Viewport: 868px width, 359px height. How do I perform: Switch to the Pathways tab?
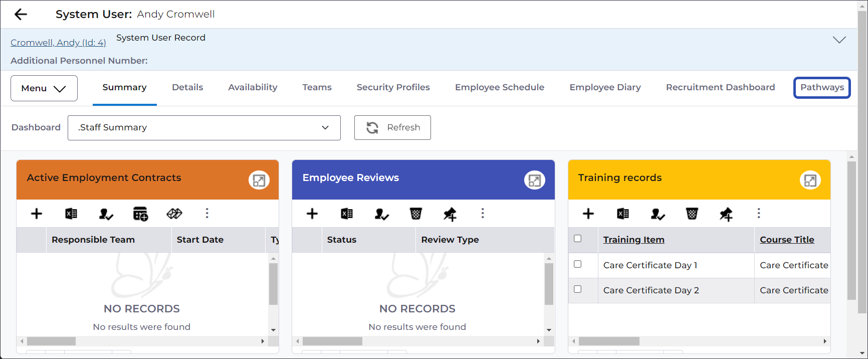pyautogui.click(x=822, y=88)
